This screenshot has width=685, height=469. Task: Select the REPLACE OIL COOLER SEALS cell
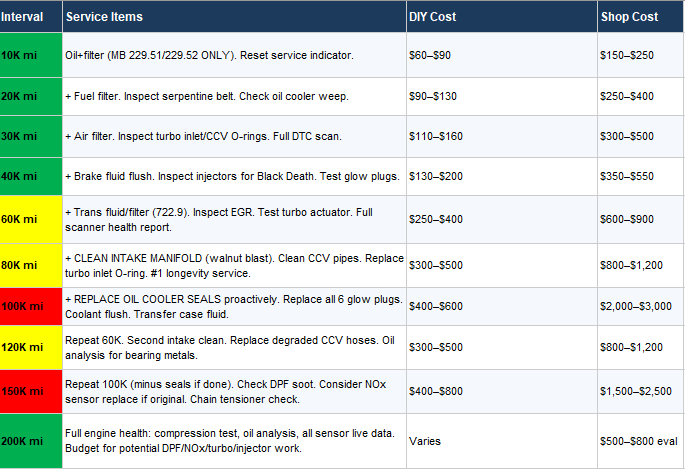233,306
